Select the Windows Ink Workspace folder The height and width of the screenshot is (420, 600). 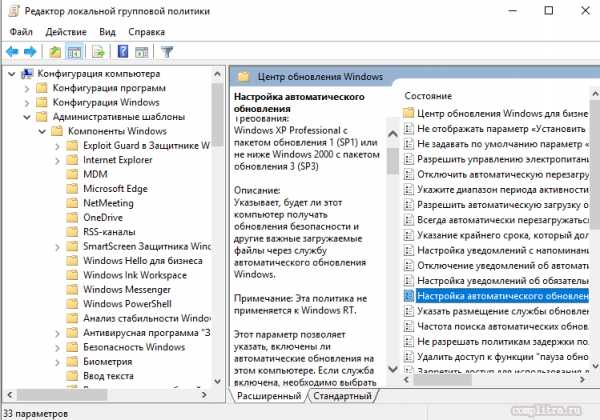pos(135,275)
